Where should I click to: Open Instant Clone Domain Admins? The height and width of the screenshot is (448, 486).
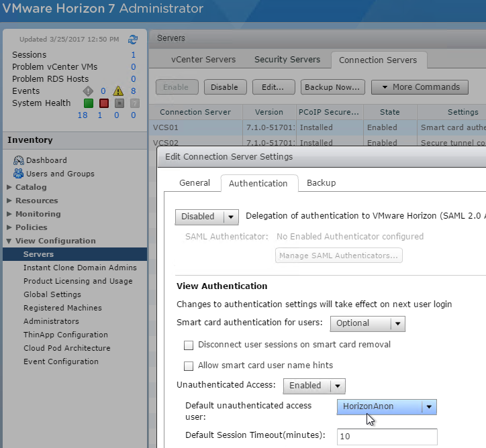click(80, 268)
